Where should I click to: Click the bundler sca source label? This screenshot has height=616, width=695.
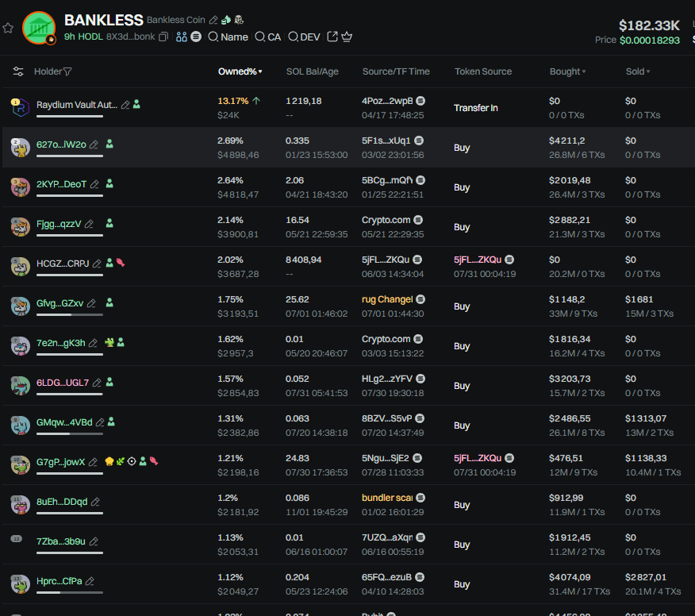click(387, 498)
